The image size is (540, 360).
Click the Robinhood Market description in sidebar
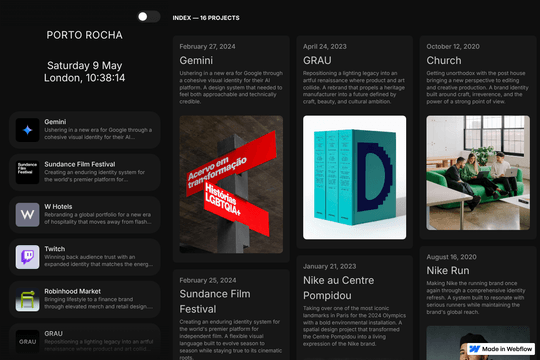[98, 303]
